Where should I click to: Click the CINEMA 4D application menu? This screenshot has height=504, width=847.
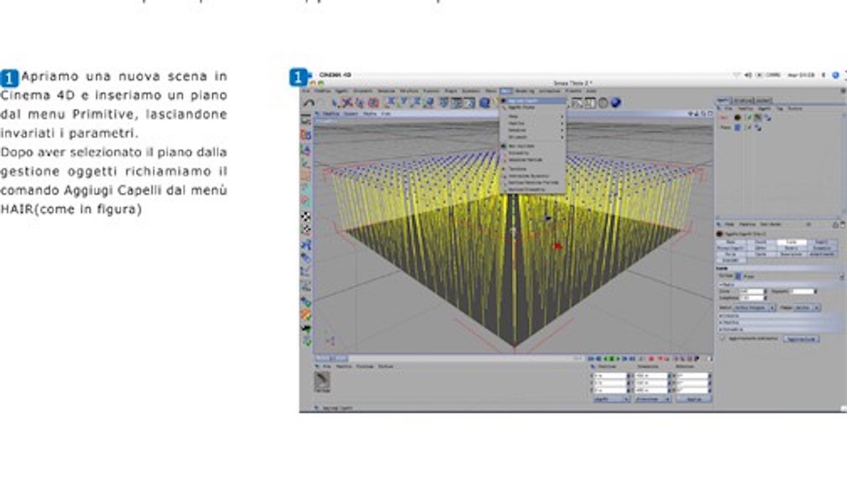pyautogui.click(x=335, y=75)
